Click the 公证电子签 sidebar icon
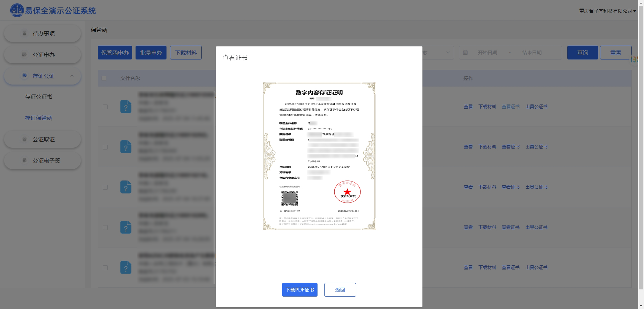 [24, 161]
